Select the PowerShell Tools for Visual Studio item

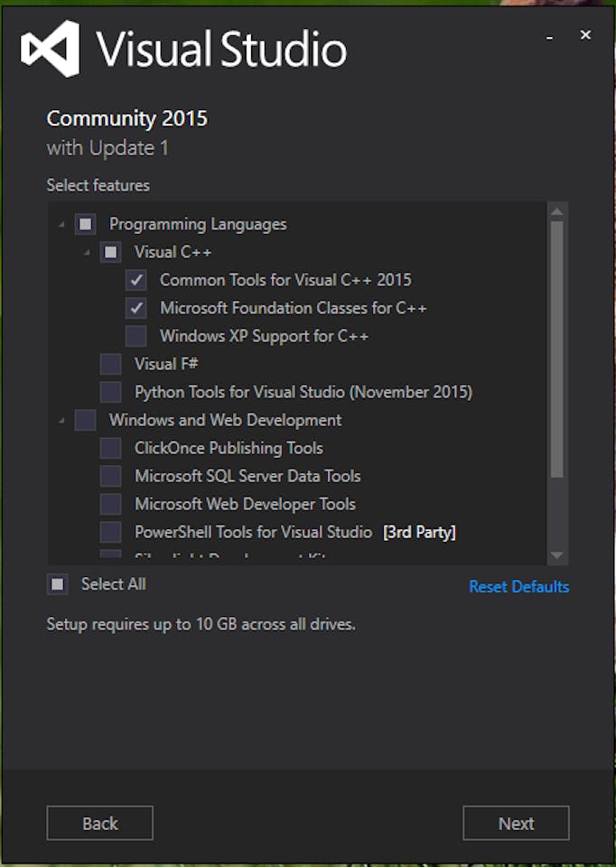coord(111,532)
